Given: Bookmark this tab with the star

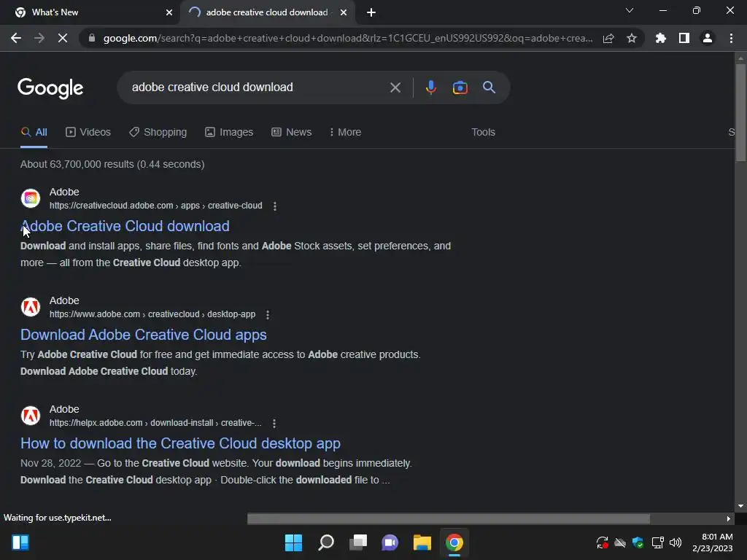Looking at the screenshot, I should (632, 38).
